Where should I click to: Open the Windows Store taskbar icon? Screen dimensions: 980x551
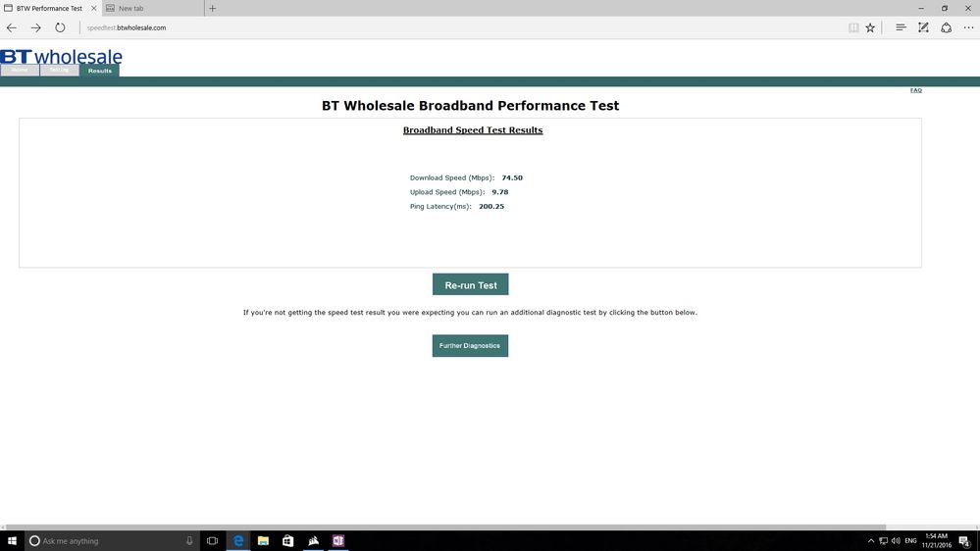pos(287,540)
